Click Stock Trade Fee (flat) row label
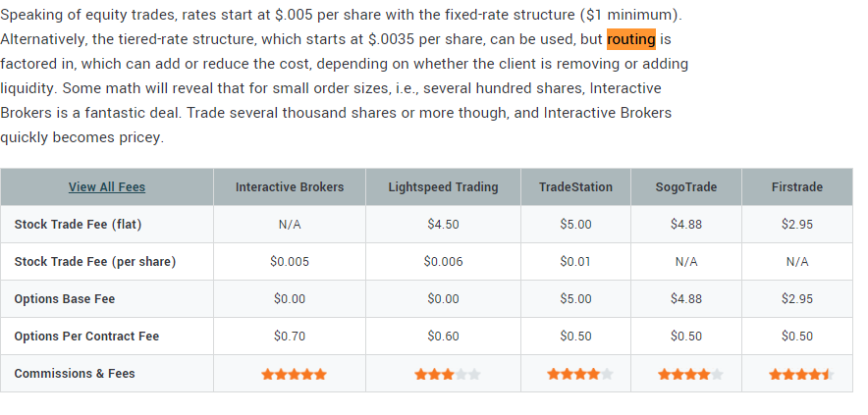Image resolution: width=868 pixels, height=415 pixels. pos(78,224)
